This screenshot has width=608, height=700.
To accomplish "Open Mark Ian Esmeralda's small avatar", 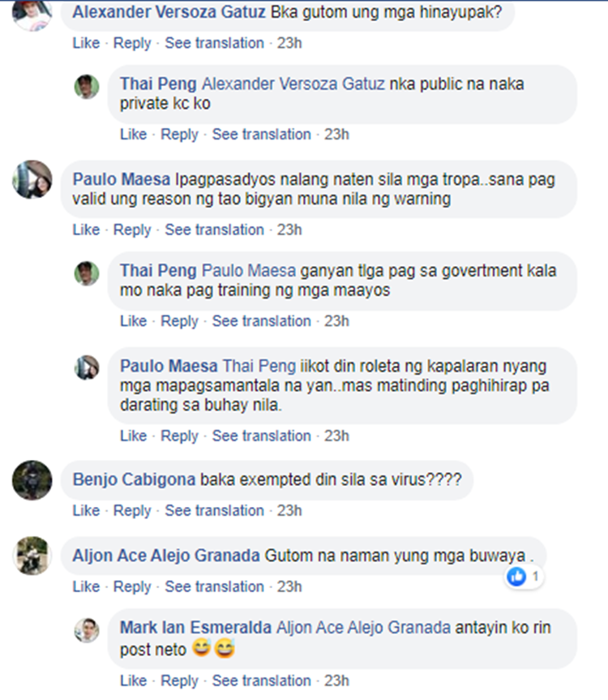I will point(87,630).
